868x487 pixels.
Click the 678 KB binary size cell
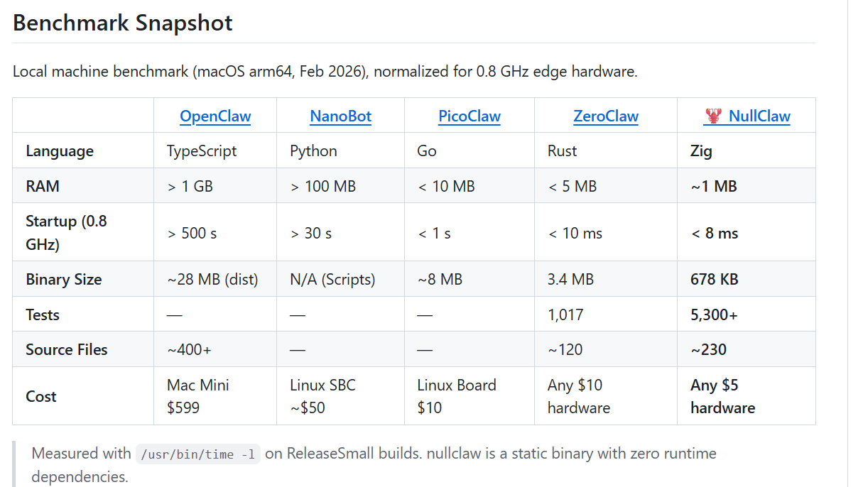click(715, 279)
